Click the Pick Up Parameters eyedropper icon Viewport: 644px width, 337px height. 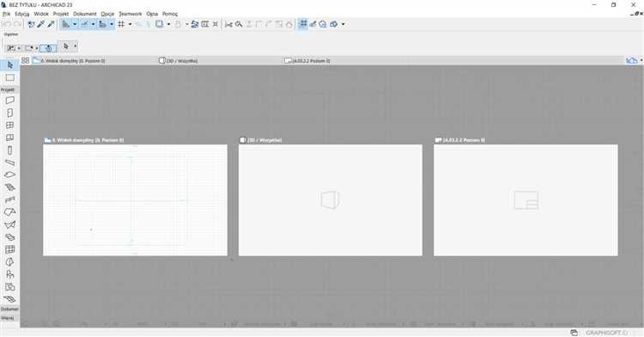point(41,24)
